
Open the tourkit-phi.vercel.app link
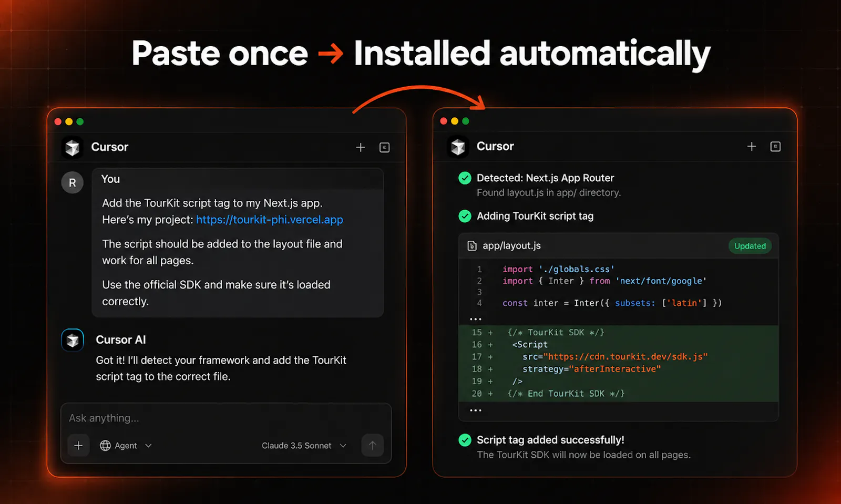coord(270,220)
